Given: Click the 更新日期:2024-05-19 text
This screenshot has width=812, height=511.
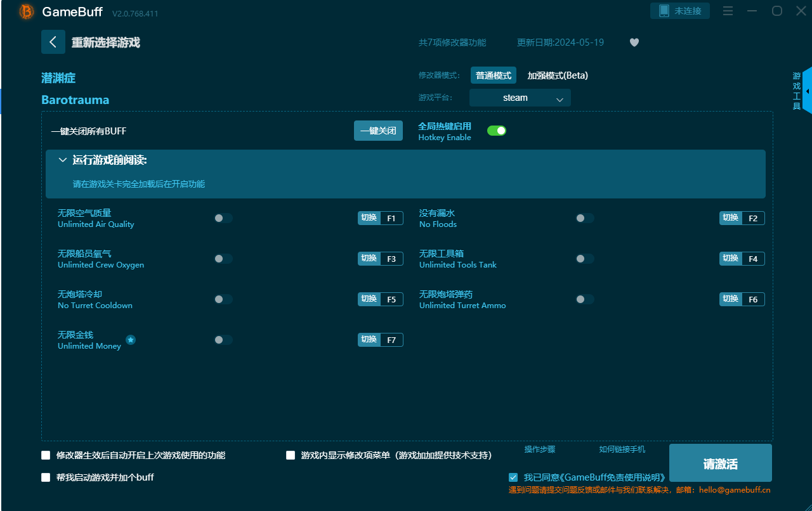Looking at the screenshot, I should tap(560, 42).
